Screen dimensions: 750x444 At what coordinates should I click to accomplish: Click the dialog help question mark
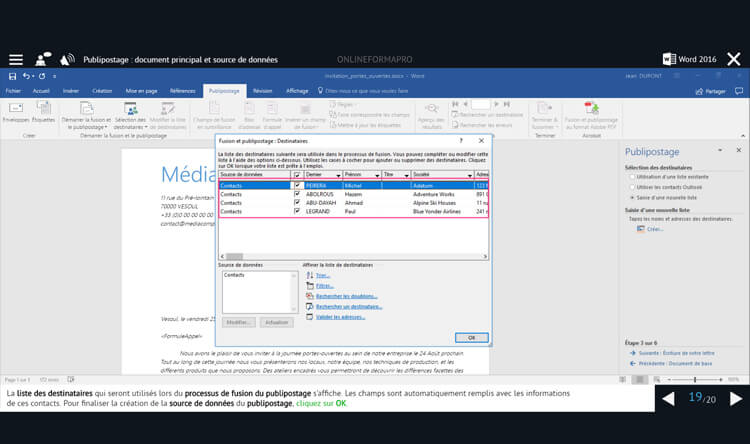click(x=461, y=141)
